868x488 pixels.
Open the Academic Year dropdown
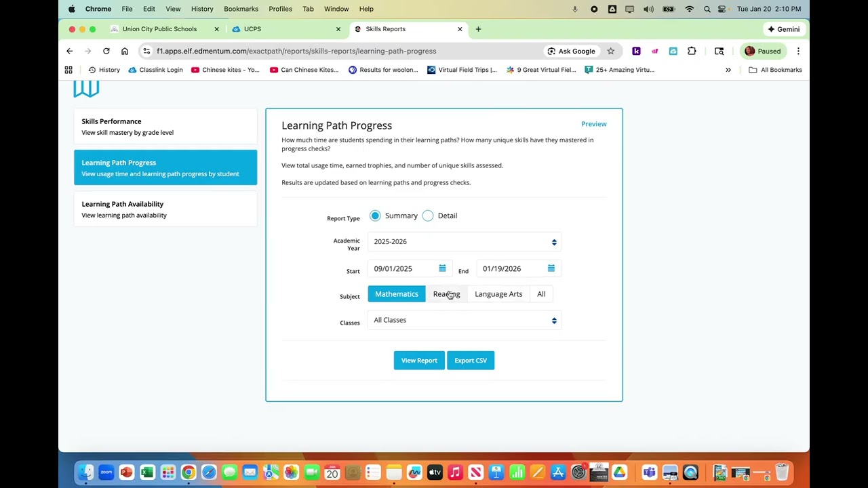point(465,242)
